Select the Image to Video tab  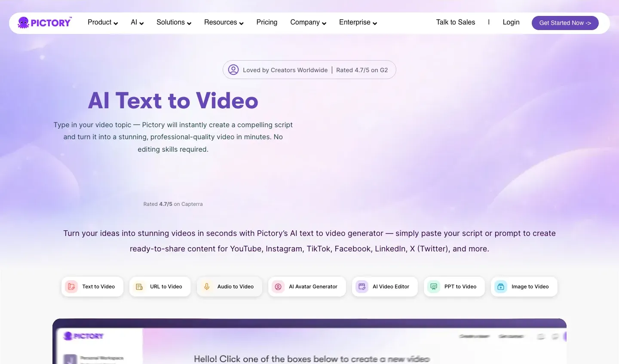[x=524, y=287]
